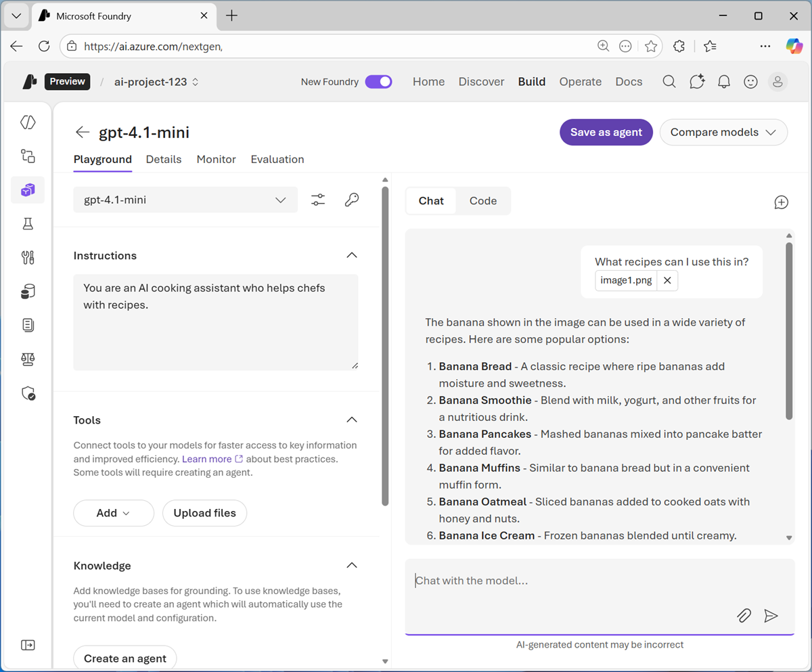Send the chat message with the arrow icon
This screenshot has width=812, height=672.
point(771,616)
